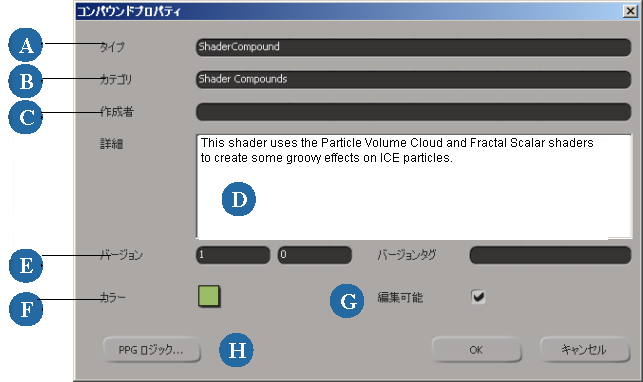Open the PPG ロジック... button
The height and width of the screenshot is (382, 643).
[x=151, y=350]
